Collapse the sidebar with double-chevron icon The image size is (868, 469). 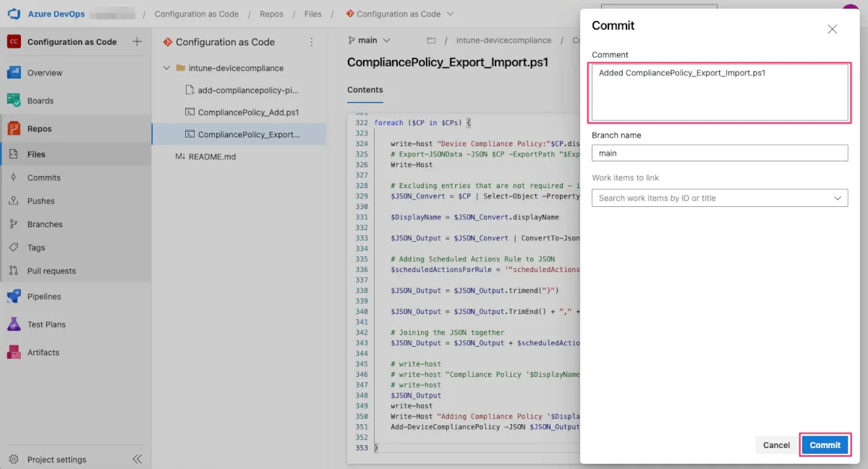137,459
